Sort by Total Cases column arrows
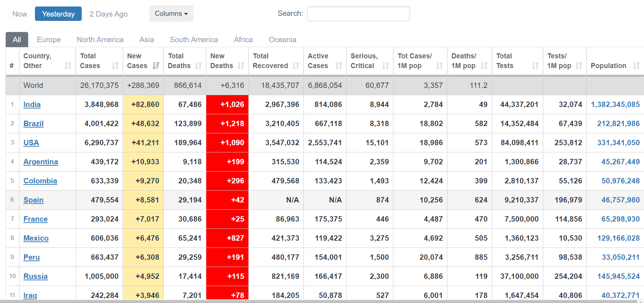644x303 pixels. pyautogui.click(x=115, y=66)
